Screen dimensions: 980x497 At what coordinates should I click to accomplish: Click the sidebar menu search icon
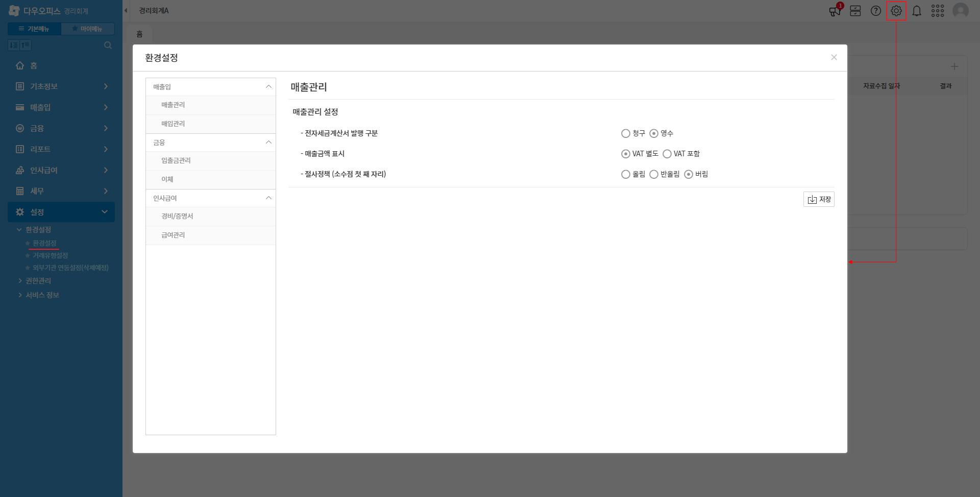(108, 45)
